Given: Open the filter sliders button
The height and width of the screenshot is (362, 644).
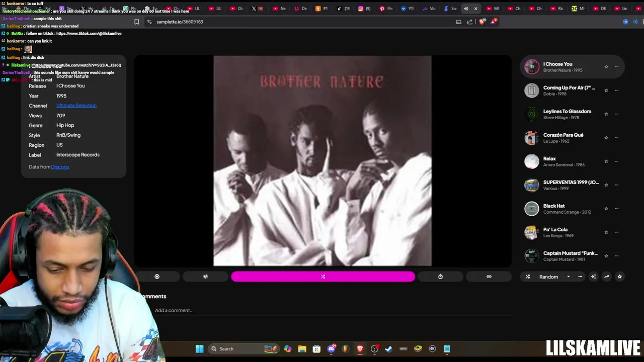Looking at the screenshot, I should [205, 277].
